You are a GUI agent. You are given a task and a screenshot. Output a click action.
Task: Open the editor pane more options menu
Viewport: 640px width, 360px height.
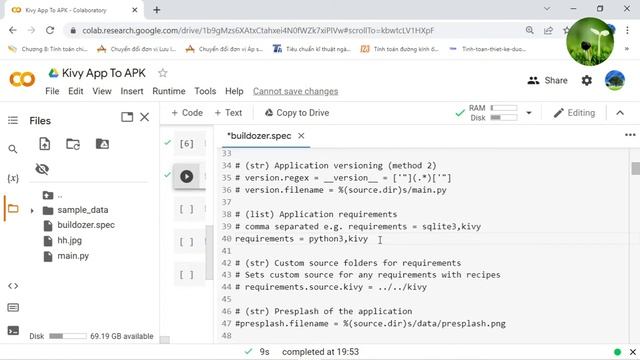click(630, 135)
